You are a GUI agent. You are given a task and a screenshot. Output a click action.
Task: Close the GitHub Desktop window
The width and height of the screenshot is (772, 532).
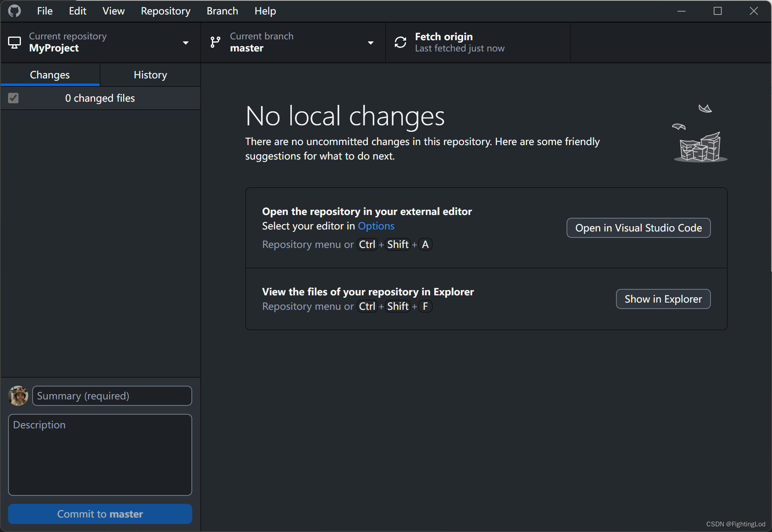click(754, 11)
